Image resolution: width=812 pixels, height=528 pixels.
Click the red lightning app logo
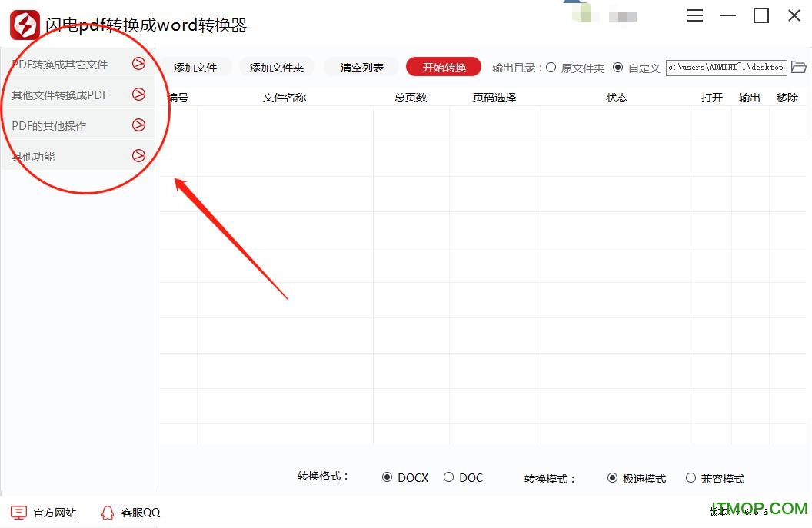pyautogui.click(x=25, y=25)
